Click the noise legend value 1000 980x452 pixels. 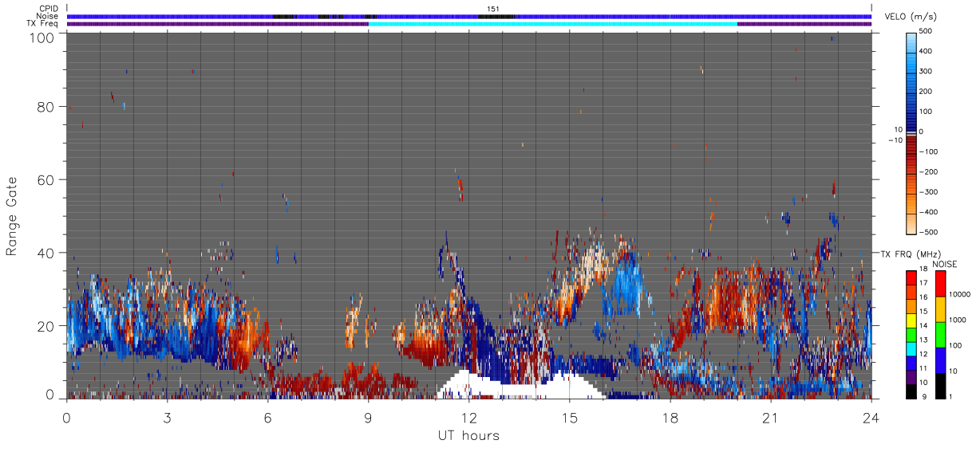[x=956, y=320]
